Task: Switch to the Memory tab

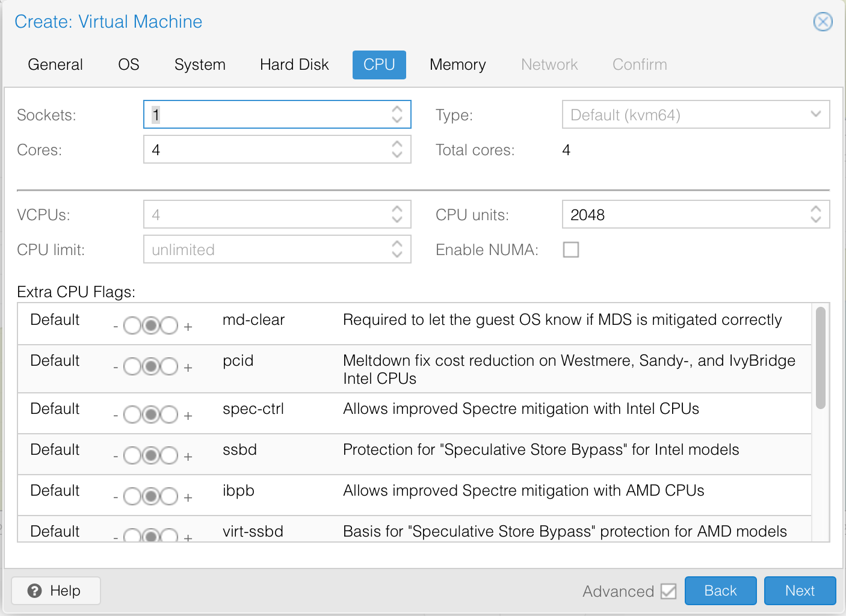Action: 457,65
